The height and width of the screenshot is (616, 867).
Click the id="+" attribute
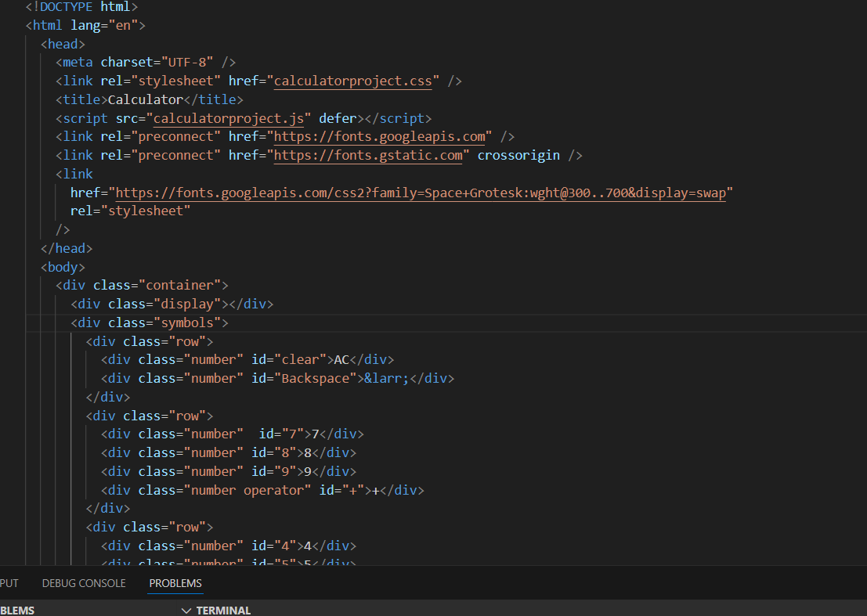[x=341, y=490]
